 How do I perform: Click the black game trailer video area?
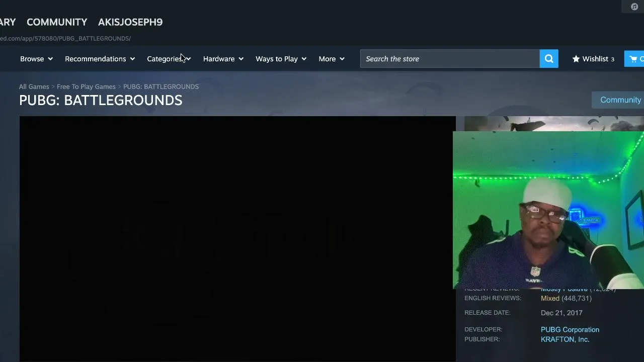(x=237, y=239)
